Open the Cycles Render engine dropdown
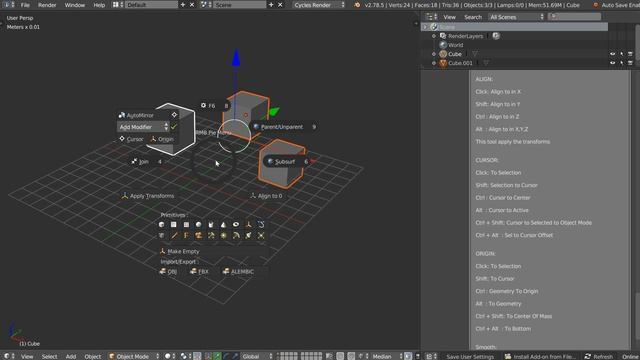Viewport: 640px width, 360px height. [x=319, y=5]
